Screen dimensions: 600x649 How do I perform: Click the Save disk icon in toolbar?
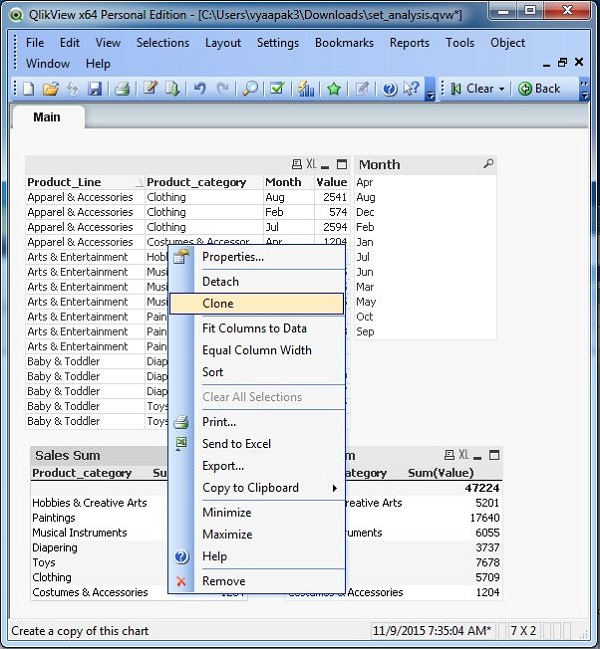pyautogui.click(x=95, y=89)
